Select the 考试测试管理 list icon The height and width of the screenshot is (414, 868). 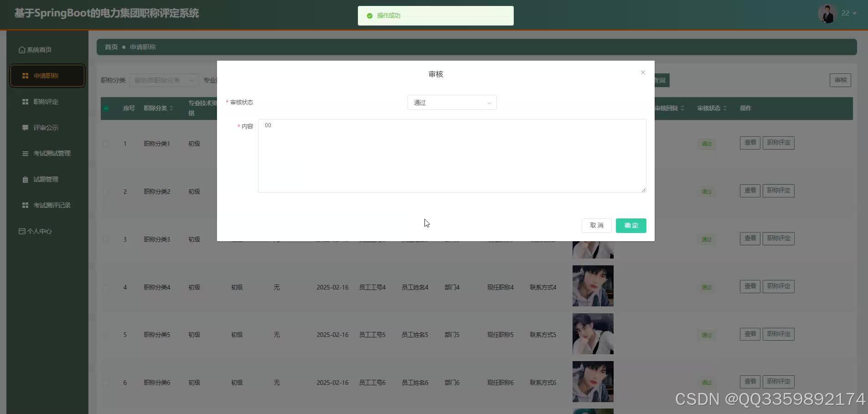[x=25, y=153]
